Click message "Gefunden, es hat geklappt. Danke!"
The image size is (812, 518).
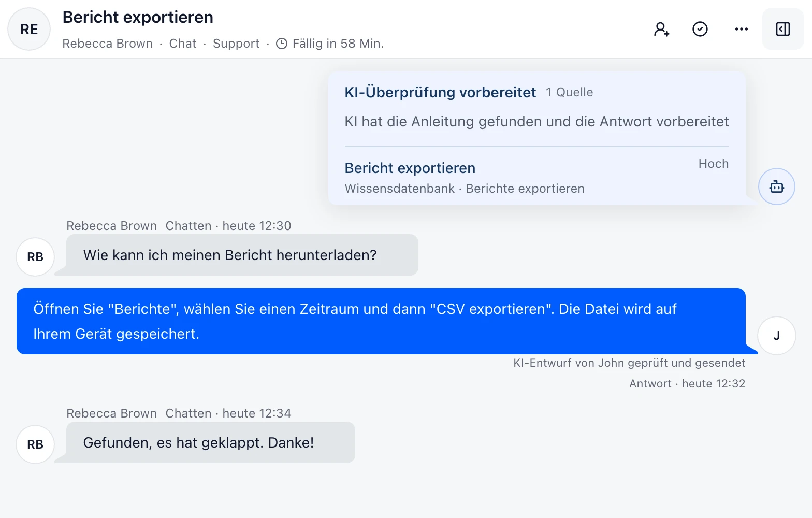pyautogui.click(x=211, y=442)
